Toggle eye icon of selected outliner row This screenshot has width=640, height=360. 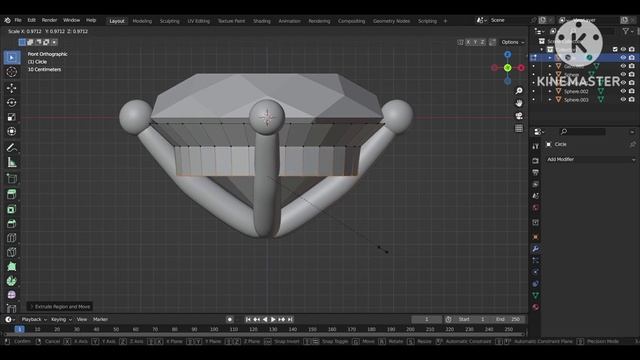pos(623,58)
